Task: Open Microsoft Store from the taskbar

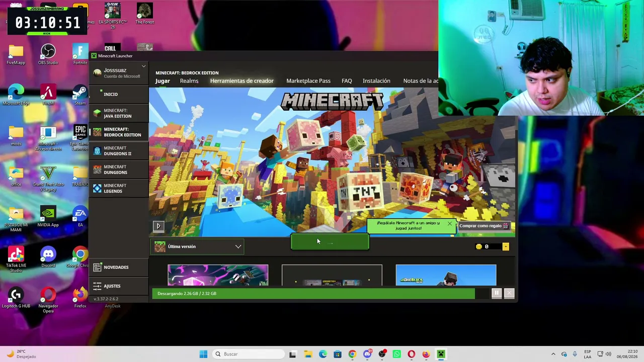Action: 338,354
